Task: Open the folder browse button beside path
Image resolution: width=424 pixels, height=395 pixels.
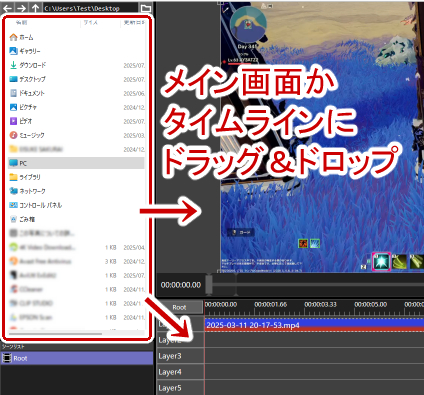Action: 146,8
